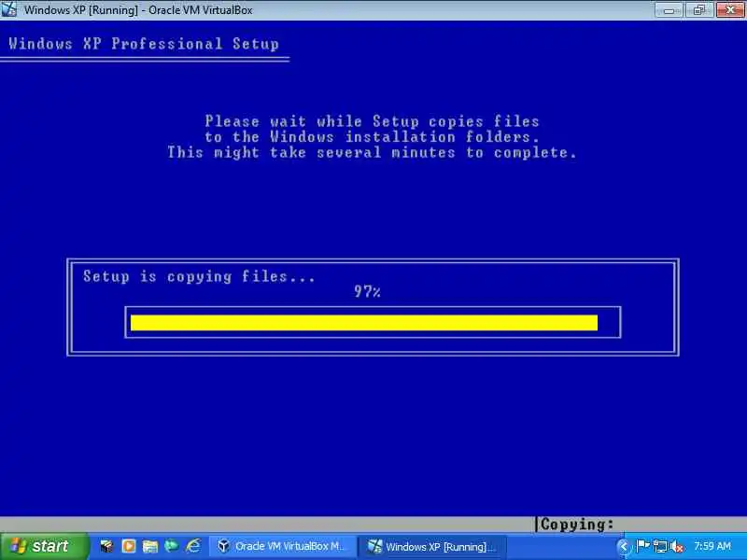Click the 'Windows XP Professional Setup' heading
747x560 pixels.
coord(144,44)
